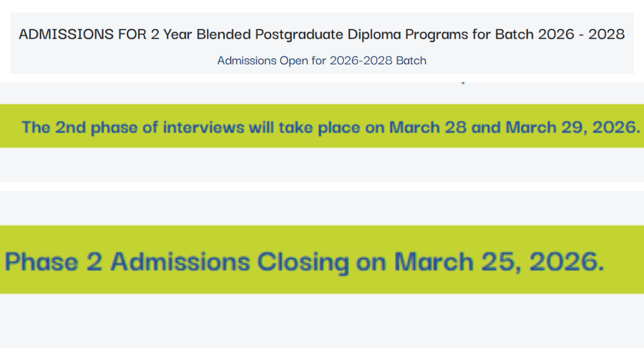The height and width of the screenshot is (362, 644).
Task: Click "March 29, 2026" in the interviews banner
Action: [x=572, y=127]
